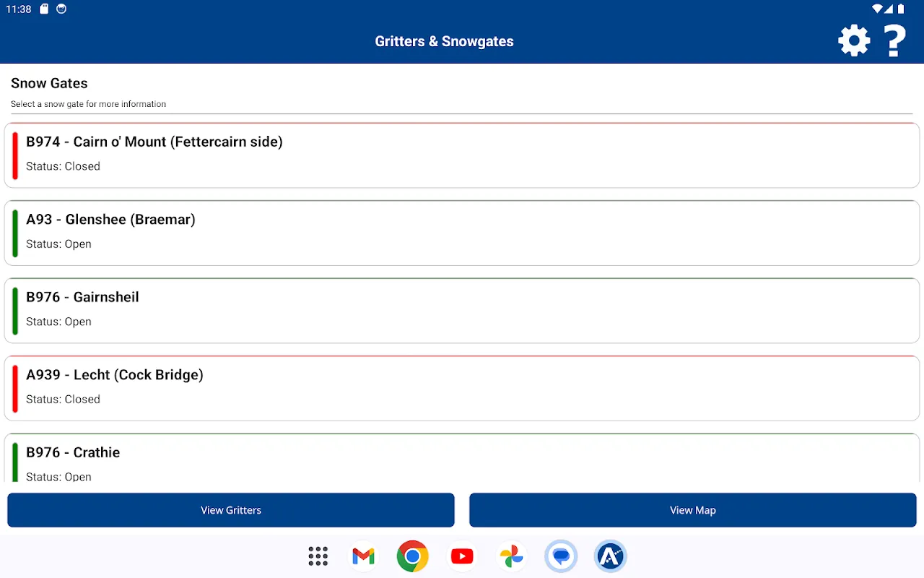The height and width of the screenshot is (578, 924).
Task: Open Google Photos from the dock
Action: 510,556
